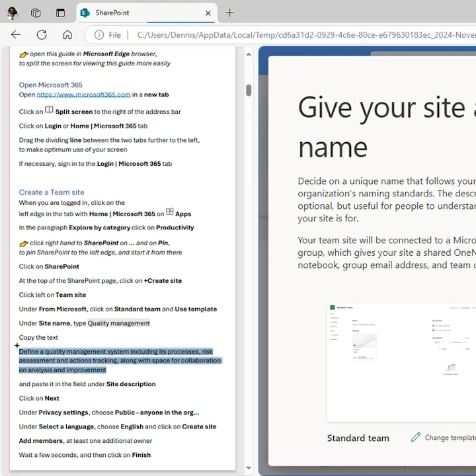Open the microsoft365.com link
This screenshot has width=476, height=476.
83,95
